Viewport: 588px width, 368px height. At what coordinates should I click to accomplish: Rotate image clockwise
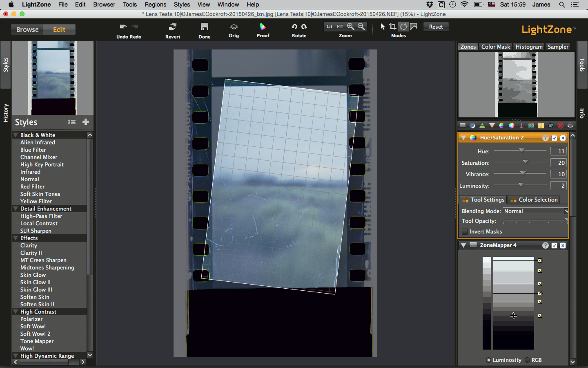coord(304,27)
